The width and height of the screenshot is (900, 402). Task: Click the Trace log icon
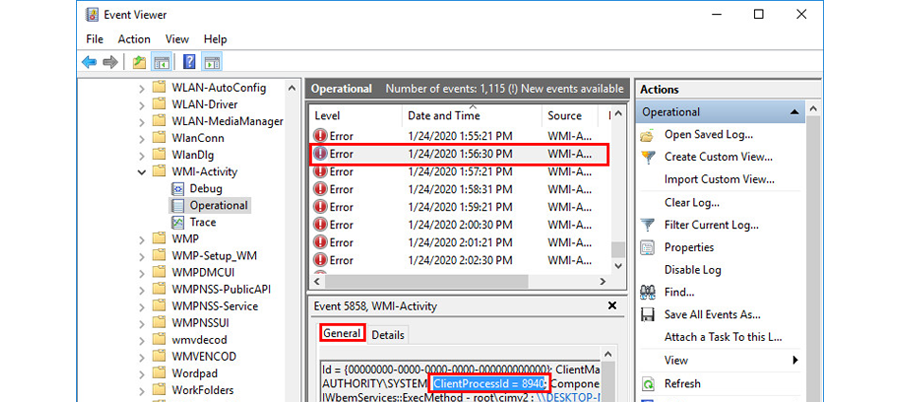[178, 222]
